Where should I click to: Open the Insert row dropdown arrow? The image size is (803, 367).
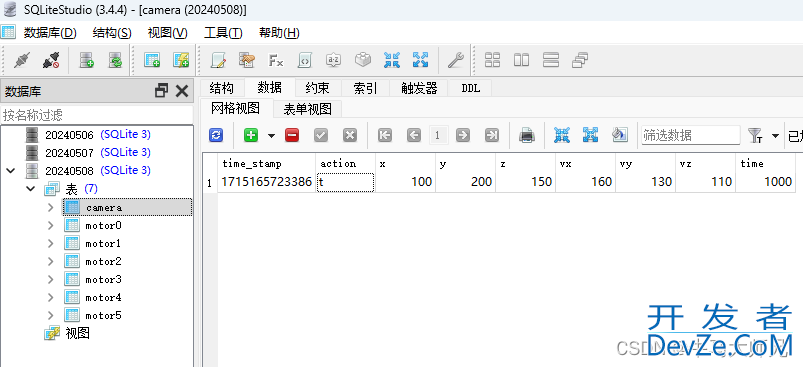(x=271, y=136)
